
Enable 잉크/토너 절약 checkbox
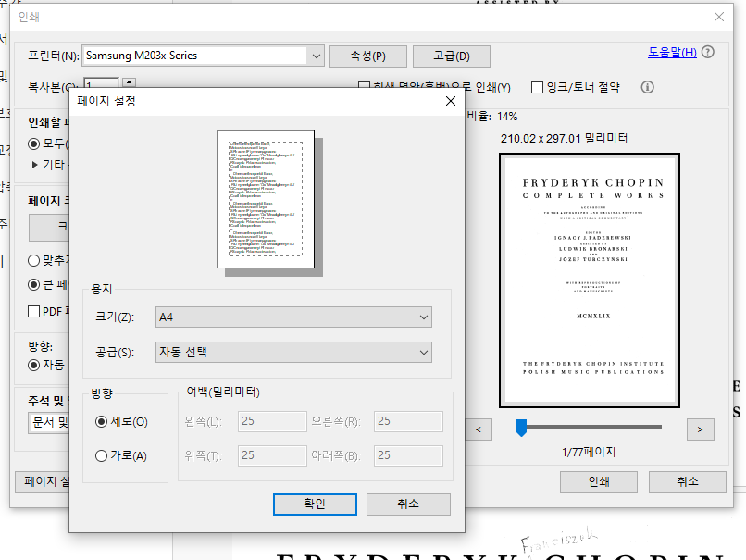tap(537, 88)
